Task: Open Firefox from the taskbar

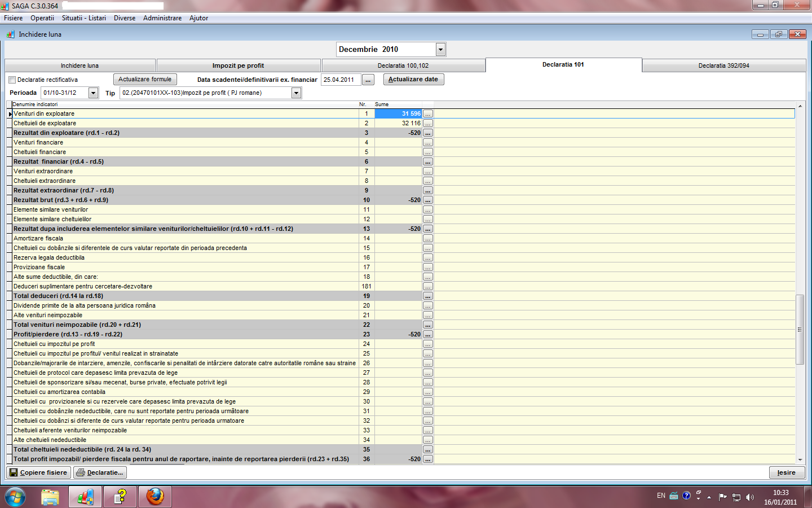Action: pos(155,497)
